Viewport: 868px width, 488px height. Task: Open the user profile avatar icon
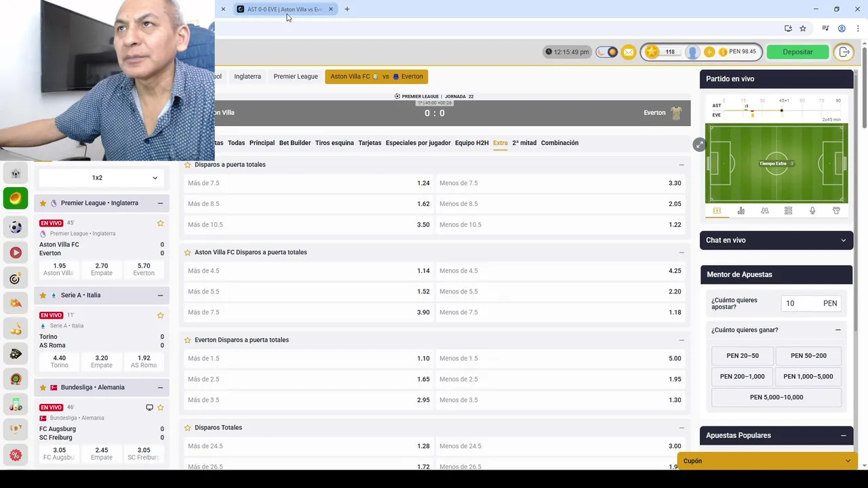pyautogui.click(x=692, y=52)
